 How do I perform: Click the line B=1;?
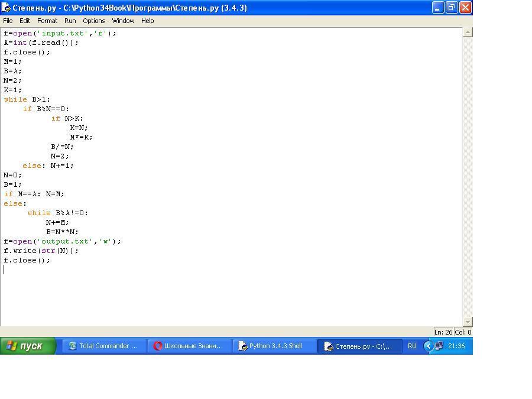12,184
